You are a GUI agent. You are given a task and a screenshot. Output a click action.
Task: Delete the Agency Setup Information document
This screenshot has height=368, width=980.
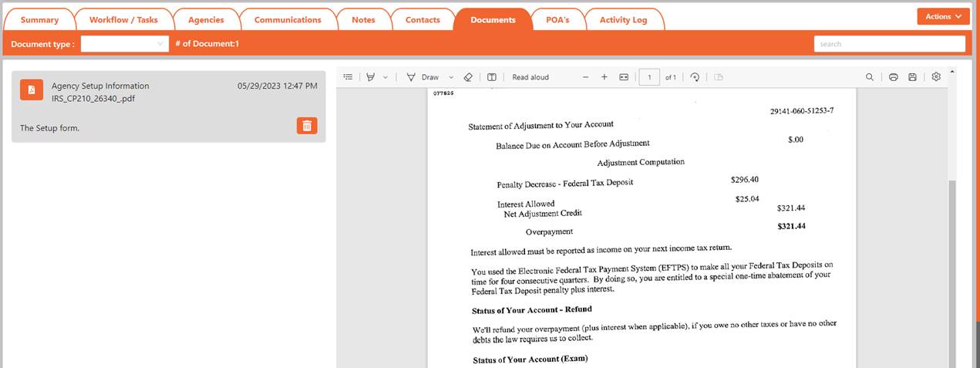(x=307, y=126)
